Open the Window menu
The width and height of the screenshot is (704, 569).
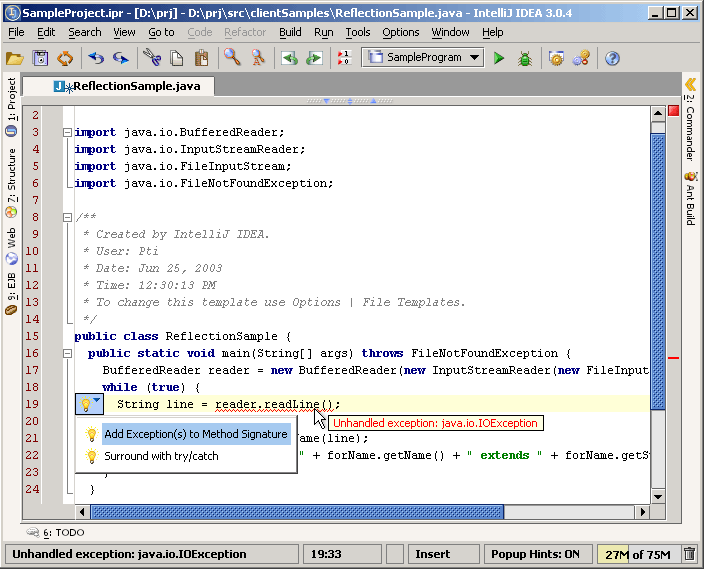tap(450, 32)
